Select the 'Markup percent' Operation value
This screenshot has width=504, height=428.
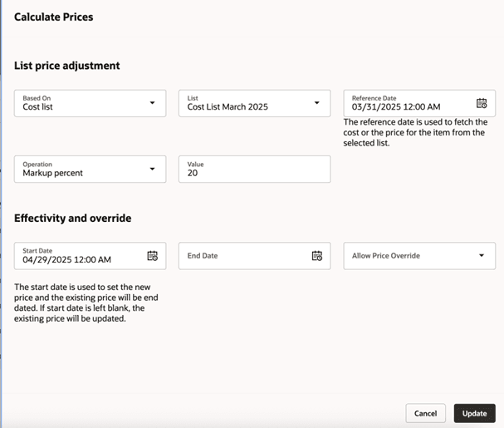pos(53,174)
